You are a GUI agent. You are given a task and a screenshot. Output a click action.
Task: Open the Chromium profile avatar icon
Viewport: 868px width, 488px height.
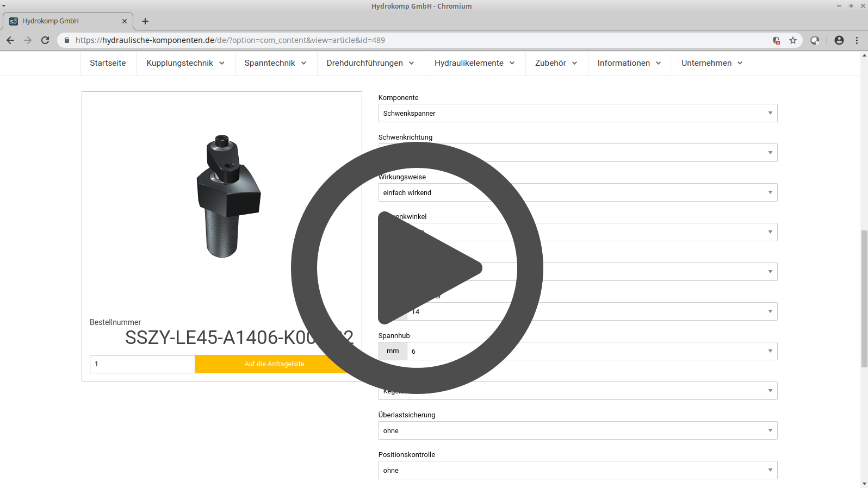click(839, 40)
